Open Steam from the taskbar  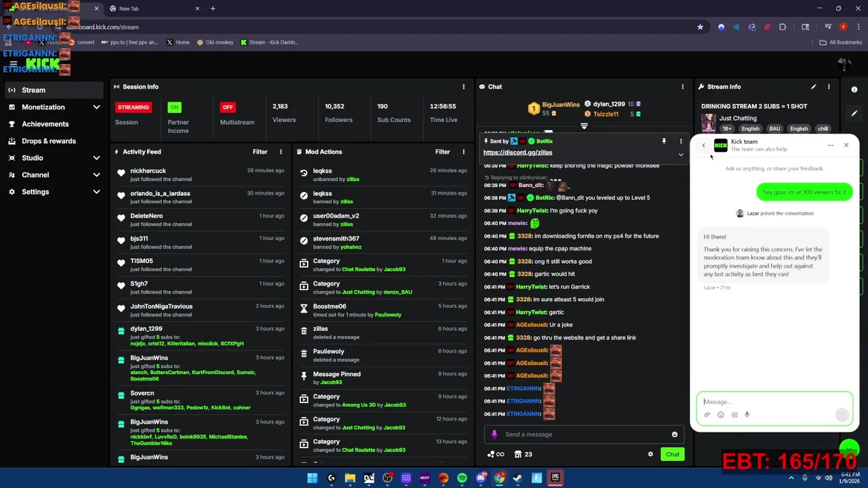pos(518,478)
